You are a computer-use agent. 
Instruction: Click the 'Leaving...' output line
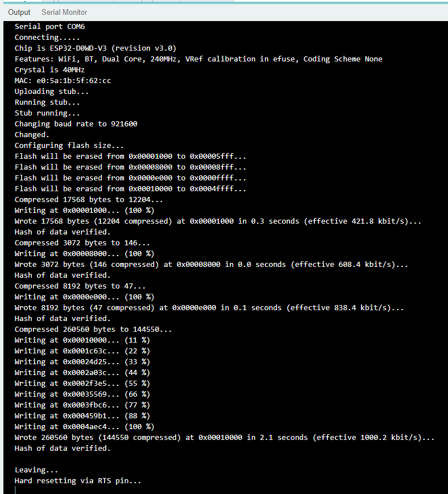[36, 470]
